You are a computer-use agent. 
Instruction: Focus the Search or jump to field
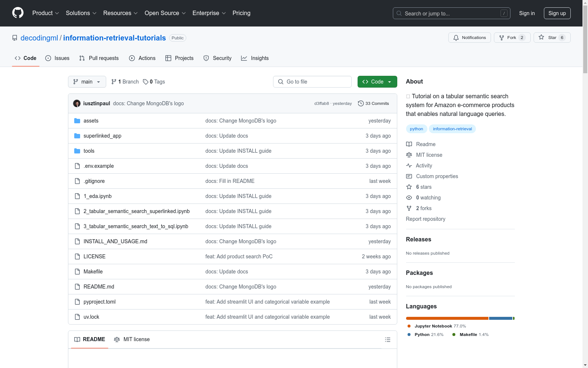[x=452, y=13]
